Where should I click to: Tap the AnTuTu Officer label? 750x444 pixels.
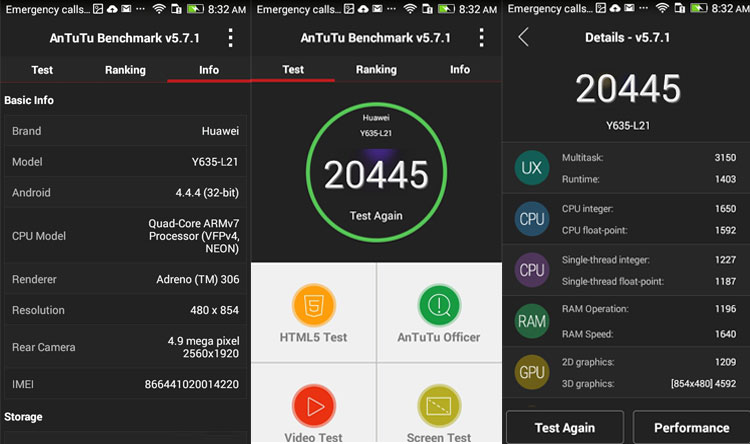pos(439,337)
